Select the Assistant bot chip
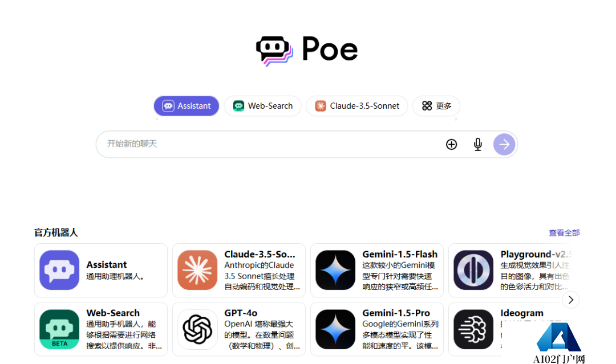Image resolution: width=616 pixels, height=364 pixels. click(x=186, y=106)
